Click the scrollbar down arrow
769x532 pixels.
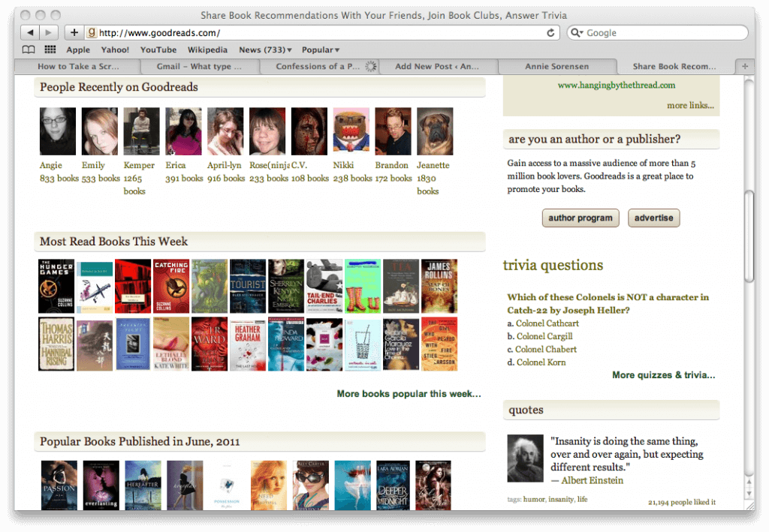[x=749, y=492]
